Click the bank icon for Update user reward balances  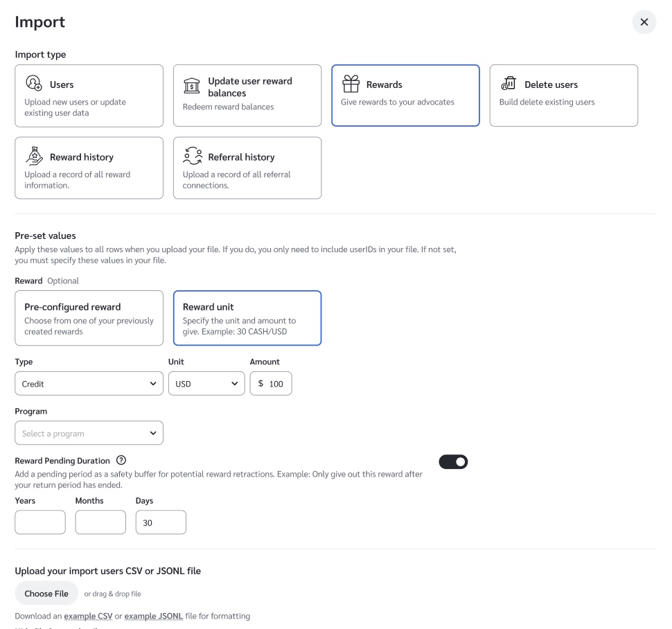192,86
